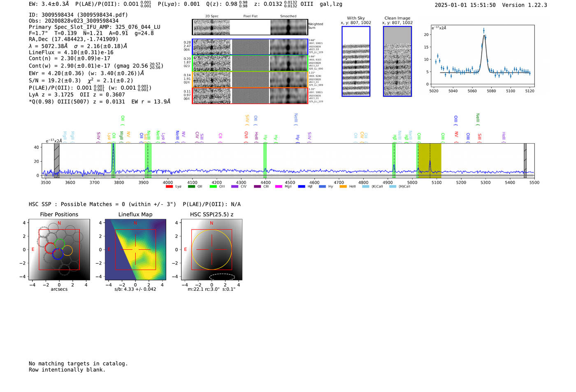576x392 pixels.
Task: Click the (K)CaII legend swatch
Action: coord(366,186)
